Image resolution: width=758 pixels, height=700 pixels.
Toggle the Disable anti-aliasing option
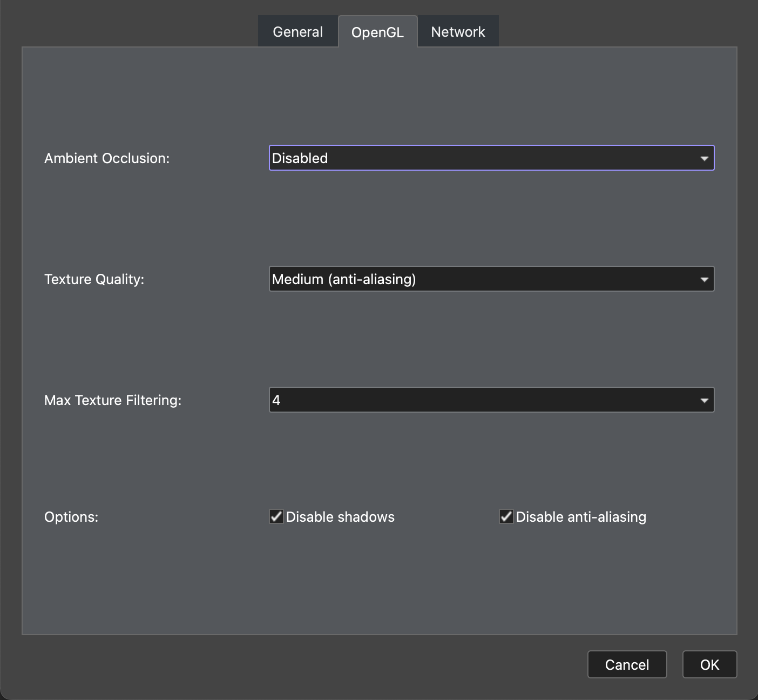click(505, 516)
